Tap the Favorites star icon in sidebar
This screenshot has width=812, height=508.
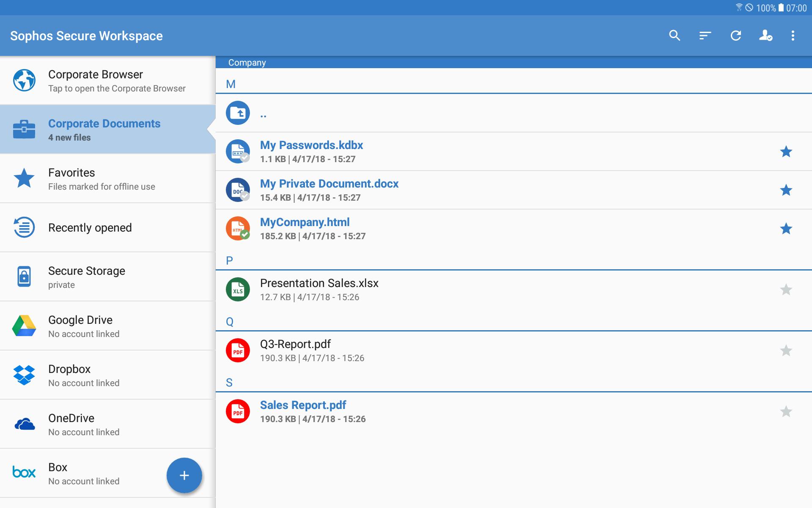pyautogui.click(x=24, y=178)
